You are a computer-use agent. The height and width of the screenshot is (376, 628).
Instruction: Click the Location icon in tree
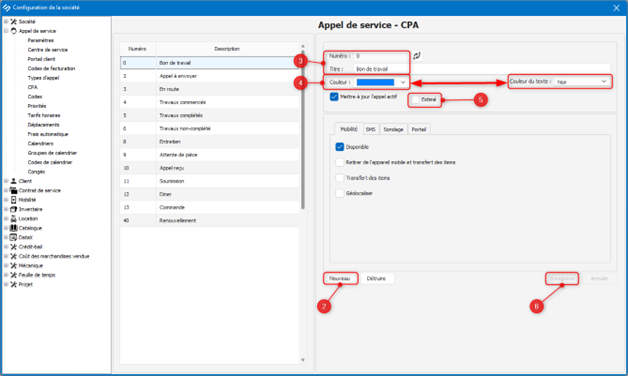(14, 219)
